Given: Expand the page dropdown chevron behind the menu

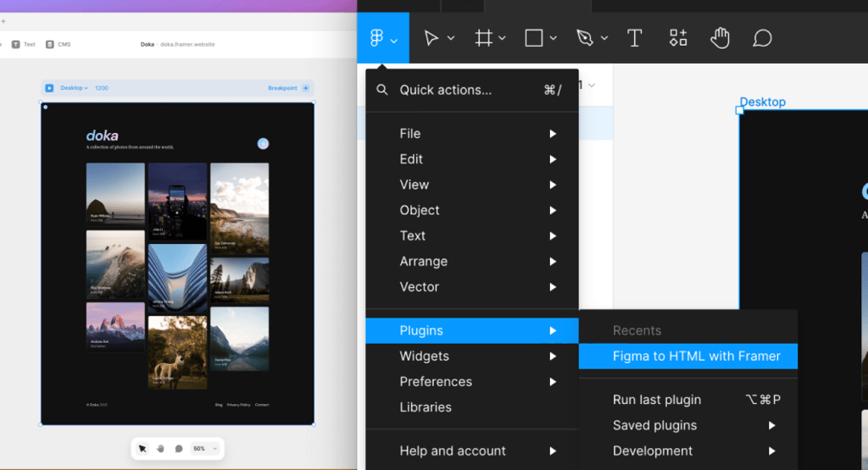Looking at the screenshot, I should click(x=592, y=86).
